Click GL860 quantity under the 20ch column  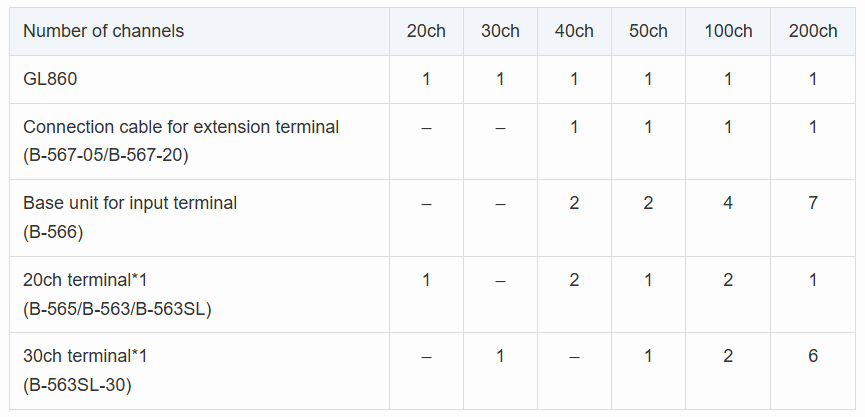(426, 79)
